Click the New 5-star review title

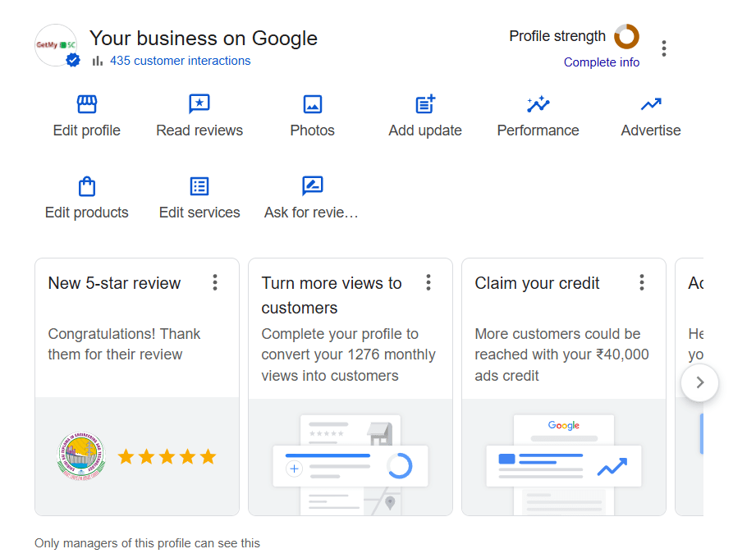click(x=114, y=283)
